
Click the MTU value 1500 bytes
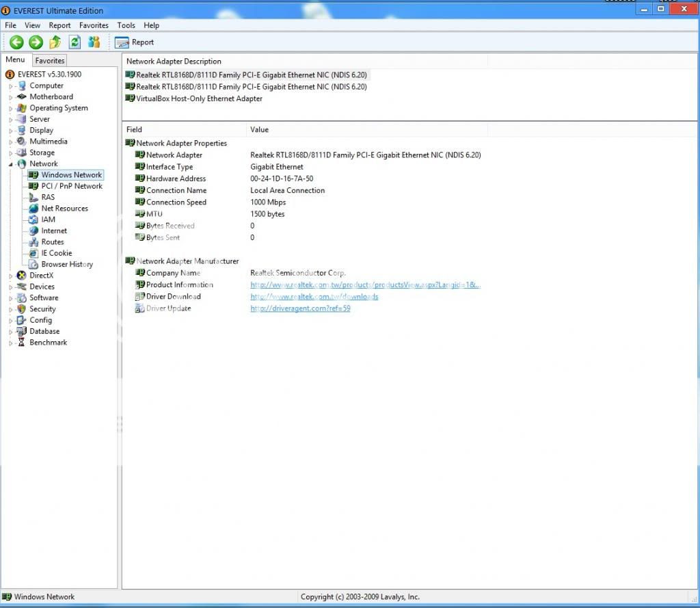pyautogui.click(x=267, y=214)
